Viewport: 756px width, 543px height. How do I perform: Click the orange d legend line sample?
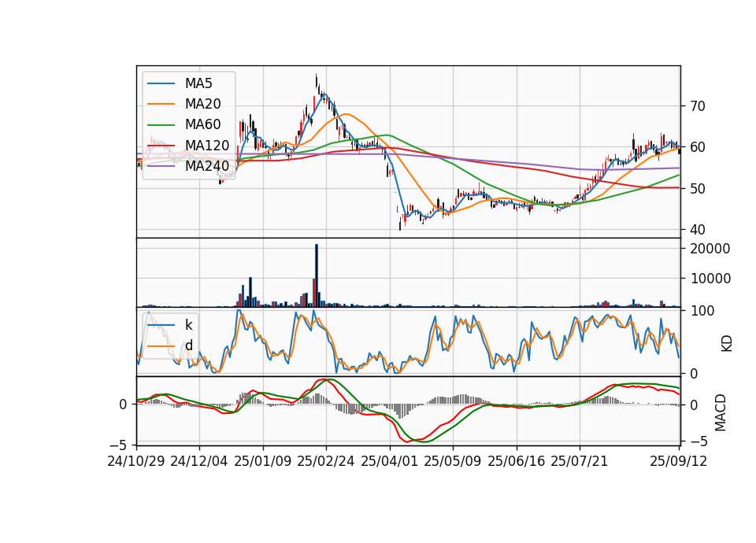(161, 346)
